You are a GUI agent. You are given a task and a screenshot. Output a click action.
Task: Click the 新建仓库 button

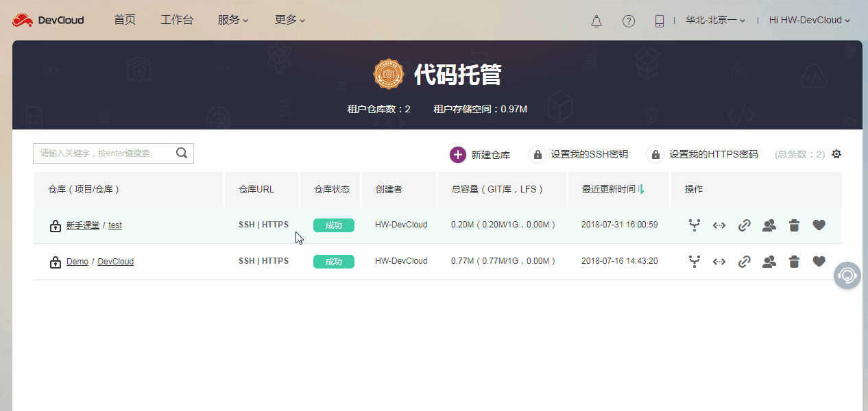480,154
